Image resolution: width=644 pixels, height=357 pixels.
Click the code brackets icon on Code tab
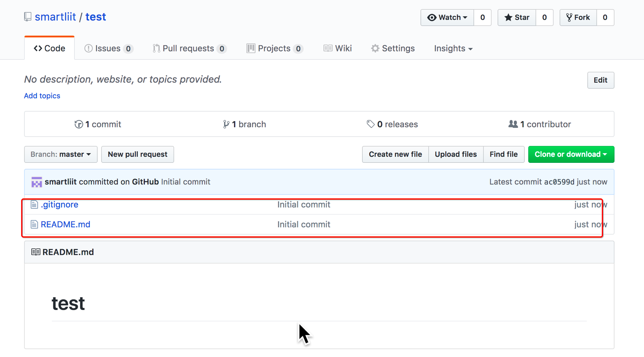38,48
